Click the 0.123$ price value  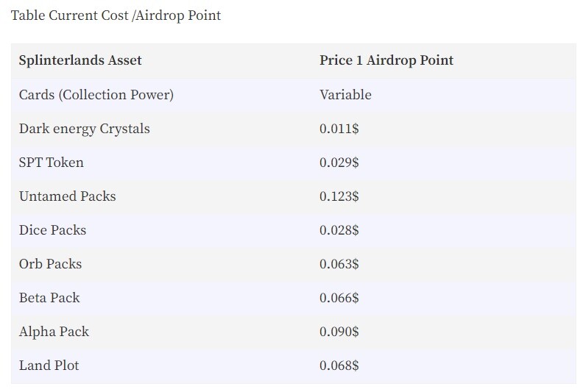[339, 196]
